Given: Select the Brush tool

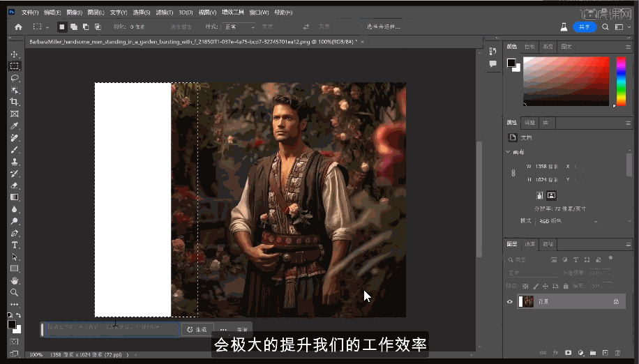Looking at the screenshot, I should click(14, 149).
